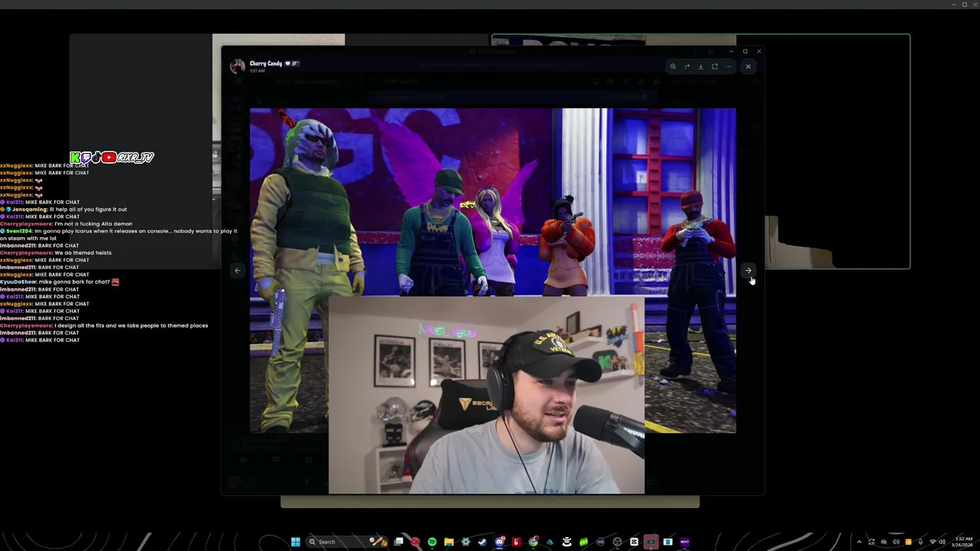The height and width of the screenshot is (551, 980).
Task: Open Google Chrome from the taskbar
Action: click(533, 542)
